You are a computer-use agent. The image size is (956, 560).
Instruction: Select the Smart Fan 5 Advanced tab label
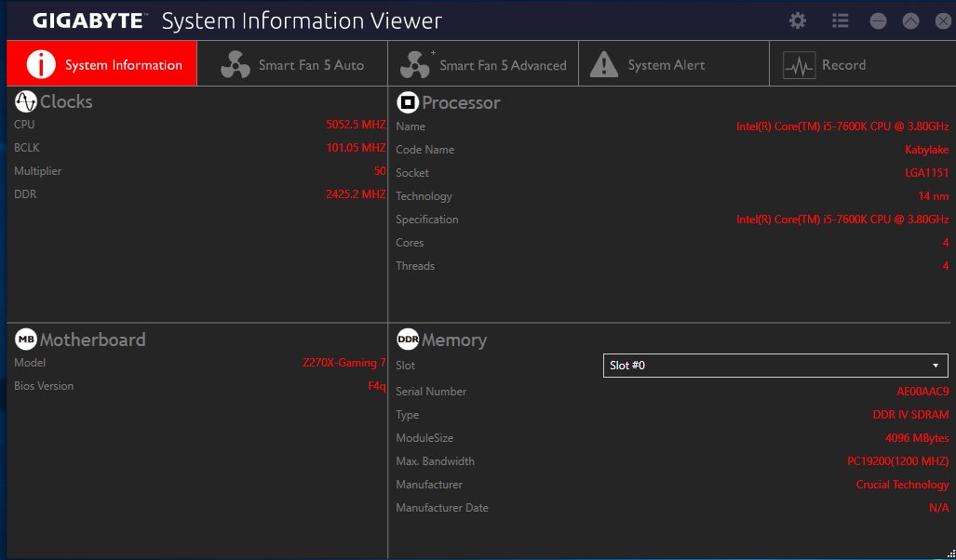click(x=503, y=65)
